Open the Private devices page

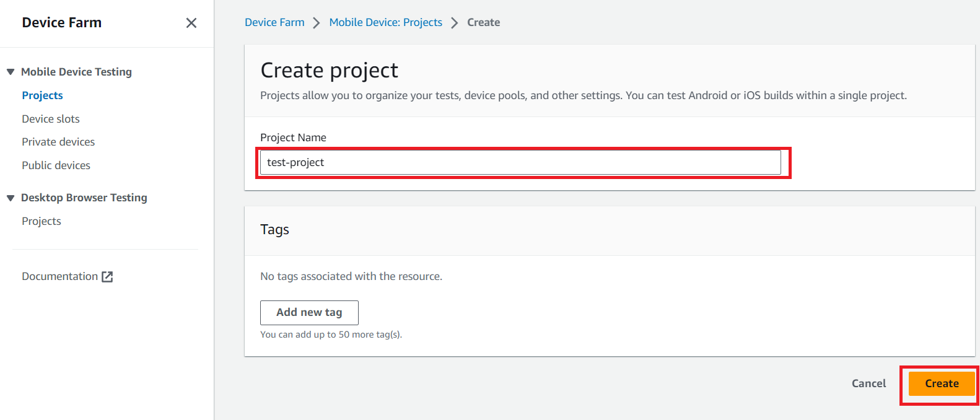[x=58, y=142]
